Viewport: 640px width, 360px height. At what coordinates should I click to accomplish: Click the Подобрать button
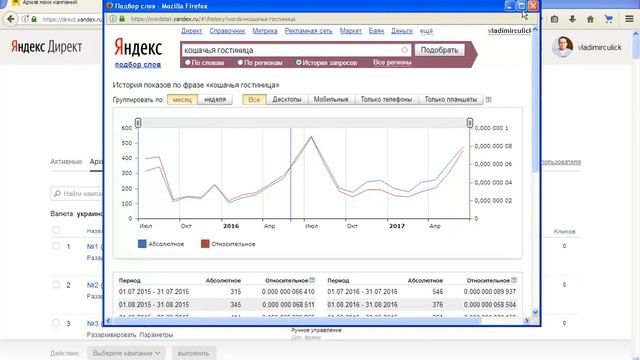point(439,50)
